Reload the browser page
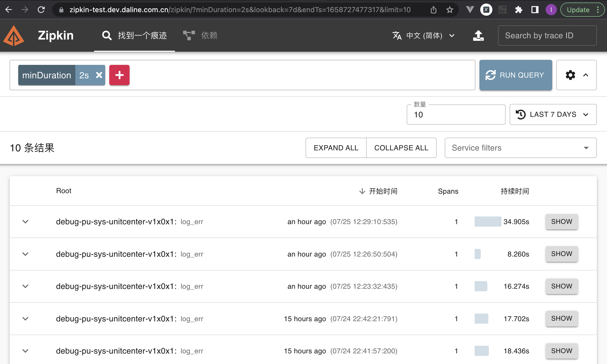Image resolution: width=607 pixels, height=364 pixels. click(x=41, y=10)
